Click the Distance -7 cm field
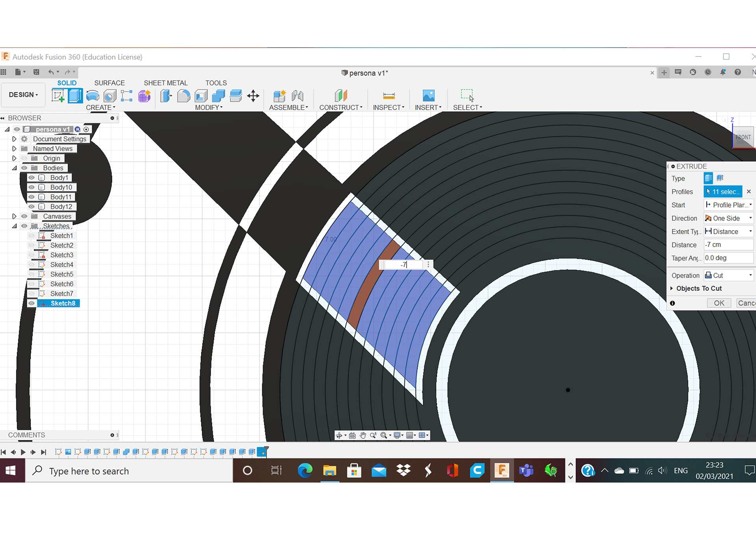 pyautogui.click(x=728, y=245)
